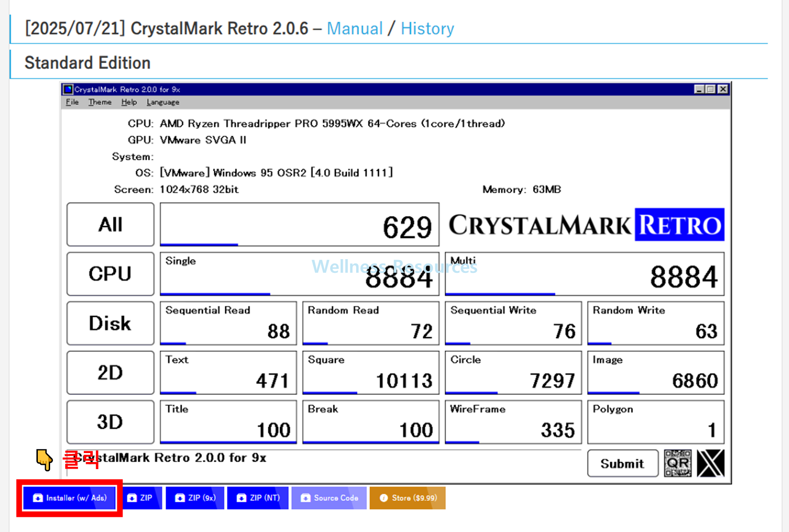Click the ZIP (9x) download icon
The width and height of the screenshot is (789, 532).
click(180, 498)
